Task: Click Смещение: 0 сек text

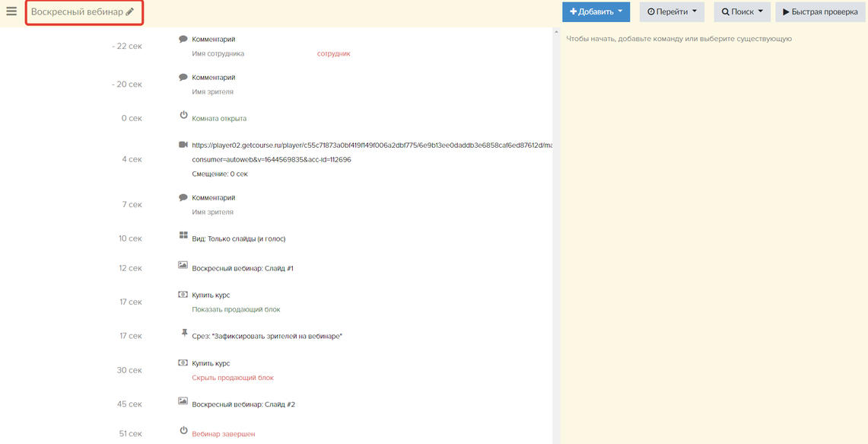Action: coord(220,174)
